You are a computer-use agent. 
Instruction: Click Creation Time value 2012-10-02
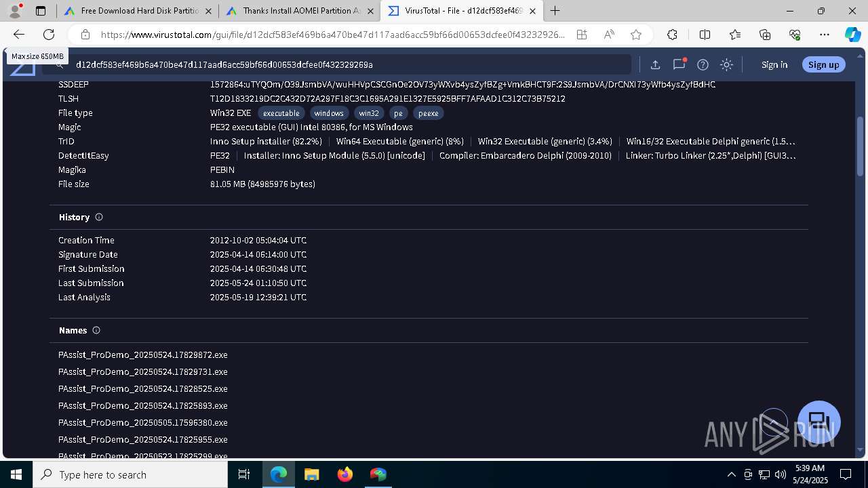point(258,240)
